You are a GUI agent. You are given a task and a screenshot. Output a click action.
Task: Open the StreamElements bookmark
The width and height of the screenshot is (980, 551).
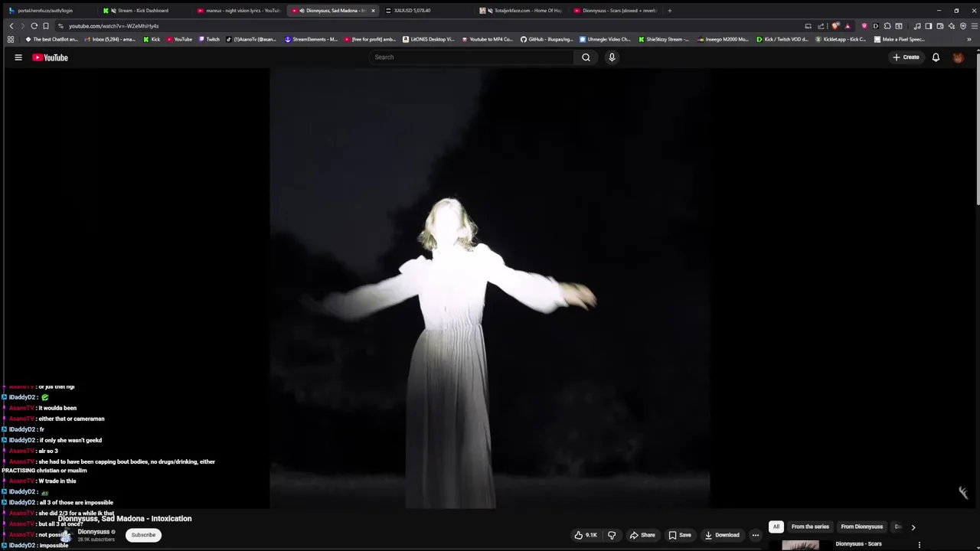(311, 39)
